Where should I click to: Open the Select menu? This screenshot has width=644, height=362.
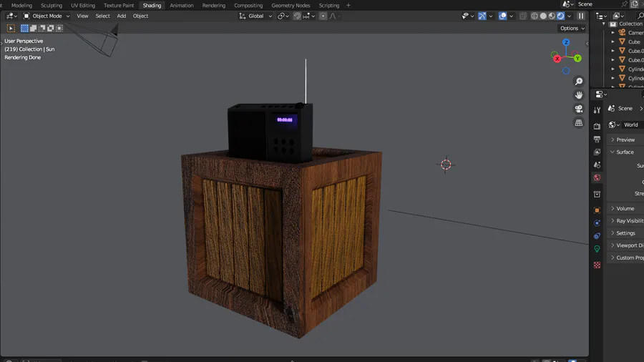click(102, 16)
